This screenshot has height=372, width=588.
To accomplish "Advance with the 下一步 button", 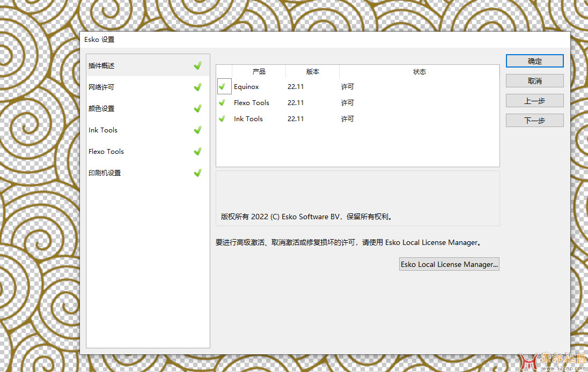I will [534, 120].
